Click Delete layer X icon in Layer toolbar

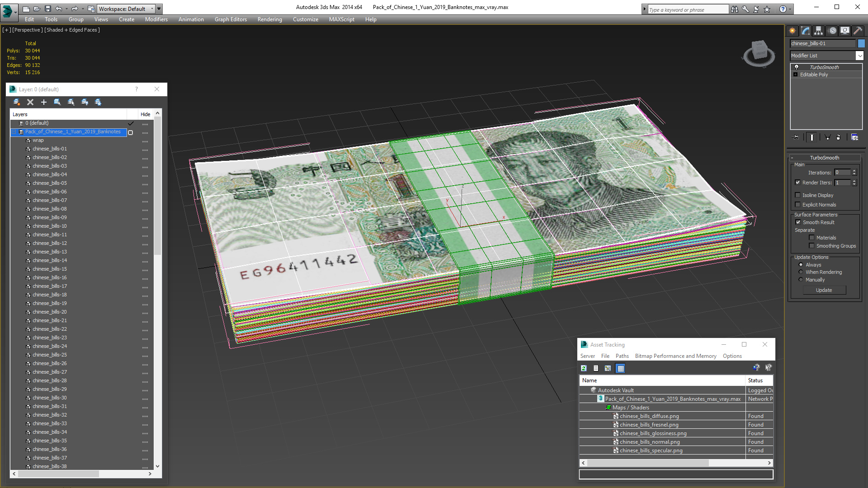click(30, 102)
